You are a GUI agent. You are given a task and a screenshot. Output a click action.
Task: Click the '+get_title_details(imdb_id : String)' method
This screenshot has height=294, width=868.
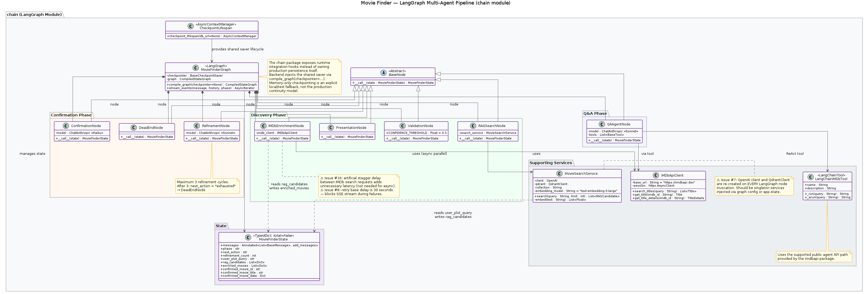coord(668,198)
